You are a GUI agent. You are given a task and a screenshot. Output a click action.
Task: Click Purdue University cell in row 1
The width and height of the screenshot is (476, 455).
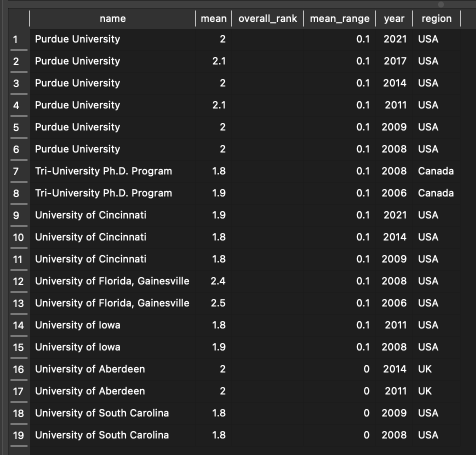pyautogui.click(x=77, y=39)
